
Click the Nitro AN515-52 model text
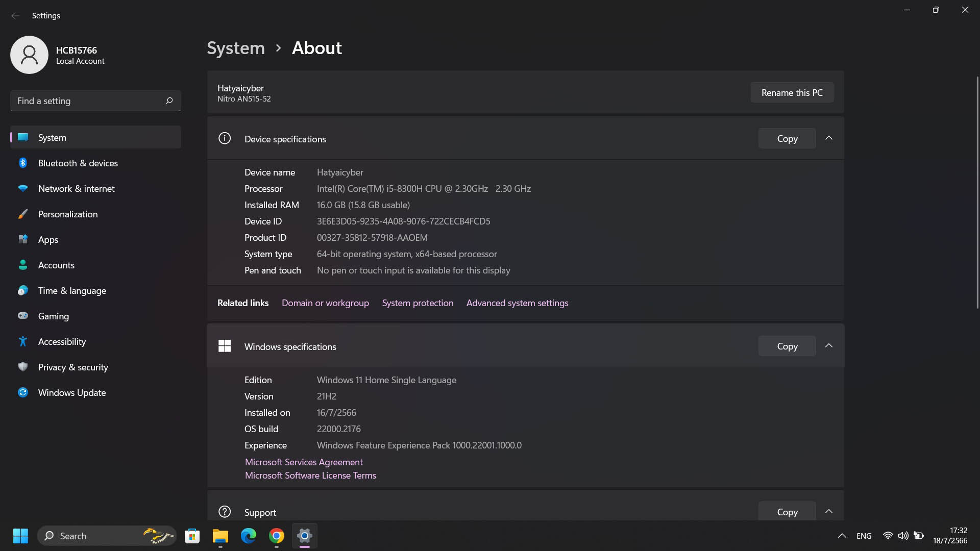tap(244, 99)
